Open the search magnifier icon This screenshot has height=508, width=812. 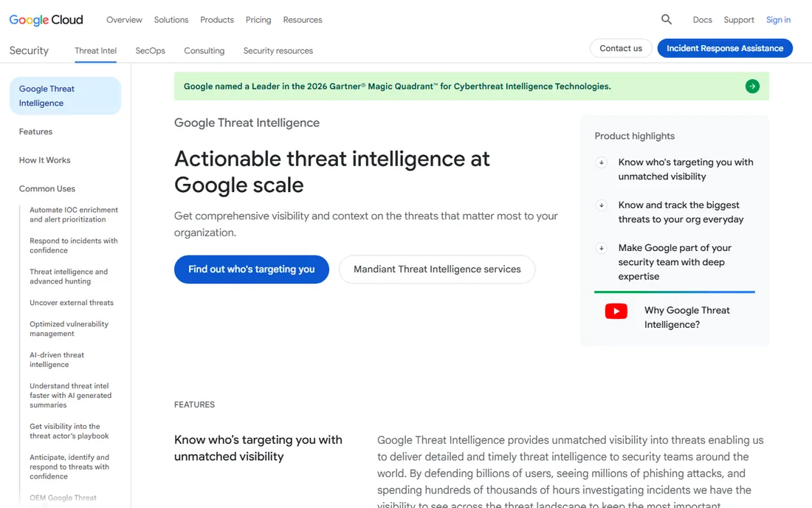pyautogui.click(x=667, y=20)
